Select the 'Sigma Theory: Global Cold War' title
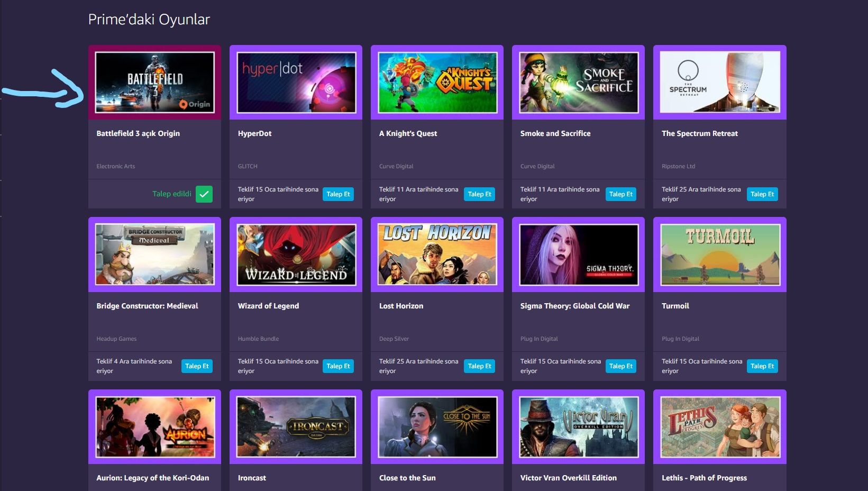This screenshot has width=868, height=491. click(575, 306)
